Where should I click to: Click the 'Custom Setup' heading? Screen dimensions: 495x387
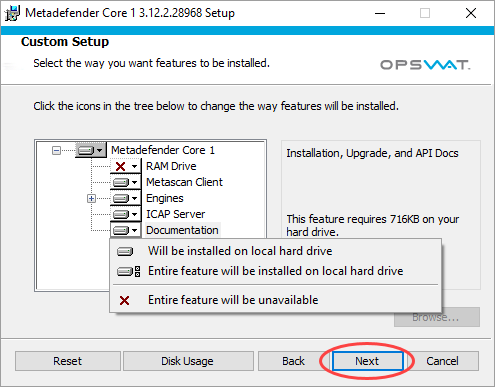click(x=65, y=42)
